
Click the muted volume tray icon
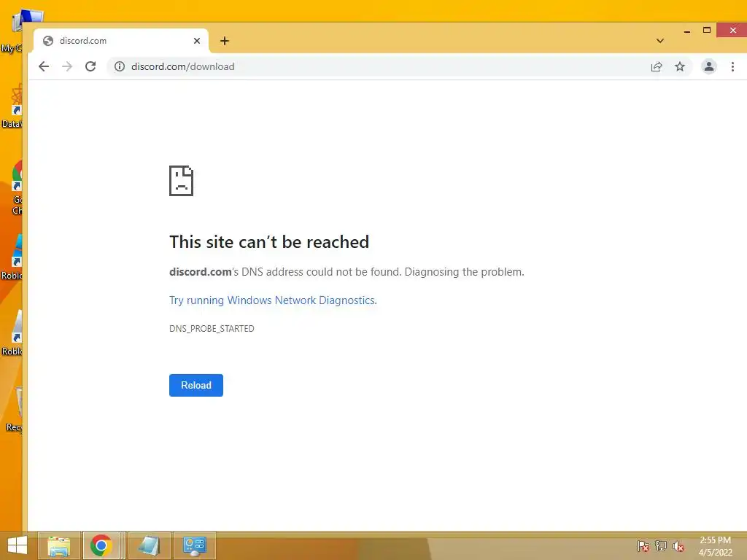(x=678, y=545)
